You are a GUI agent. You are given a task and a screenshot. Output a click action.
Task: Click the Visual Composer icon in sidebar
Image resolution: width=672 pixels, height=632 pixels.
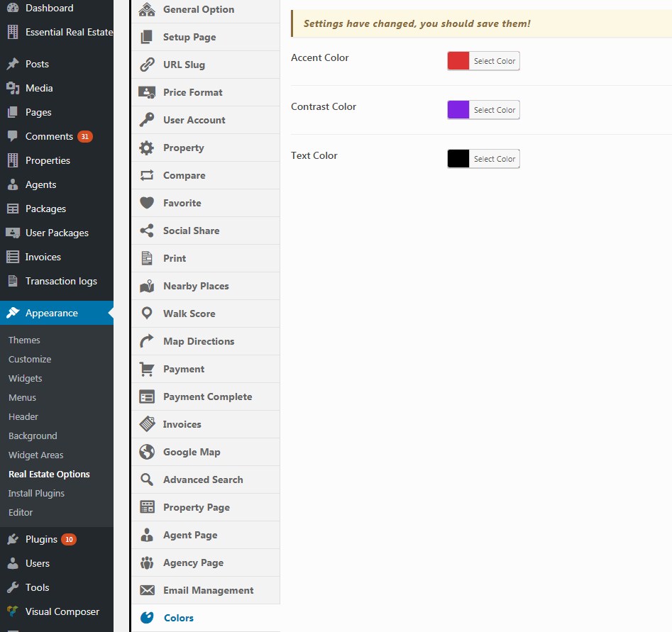pos(13,611)
